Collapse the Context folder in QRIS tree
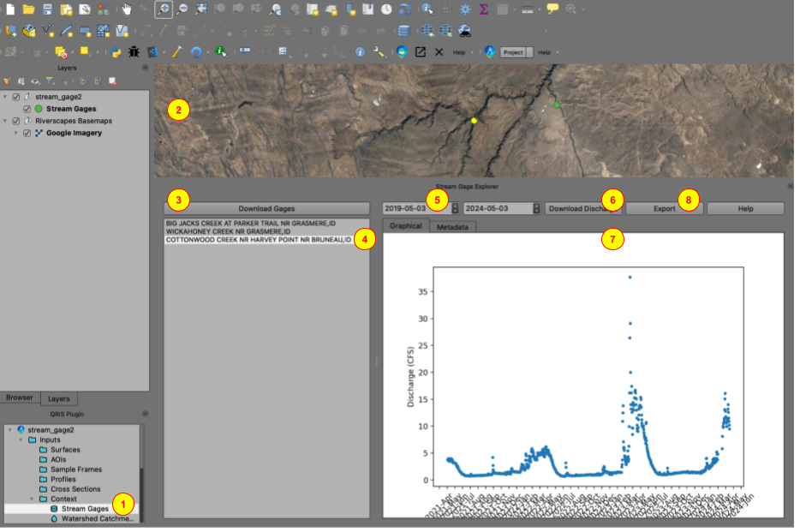 pyautogui.click(x=32, y=499)
